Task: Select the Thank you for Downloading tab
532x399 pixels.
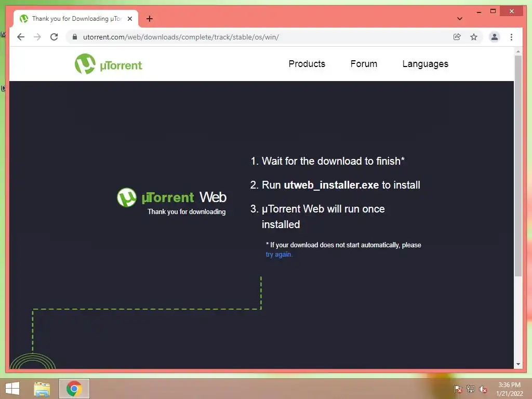Action: (x=76, y=19)
